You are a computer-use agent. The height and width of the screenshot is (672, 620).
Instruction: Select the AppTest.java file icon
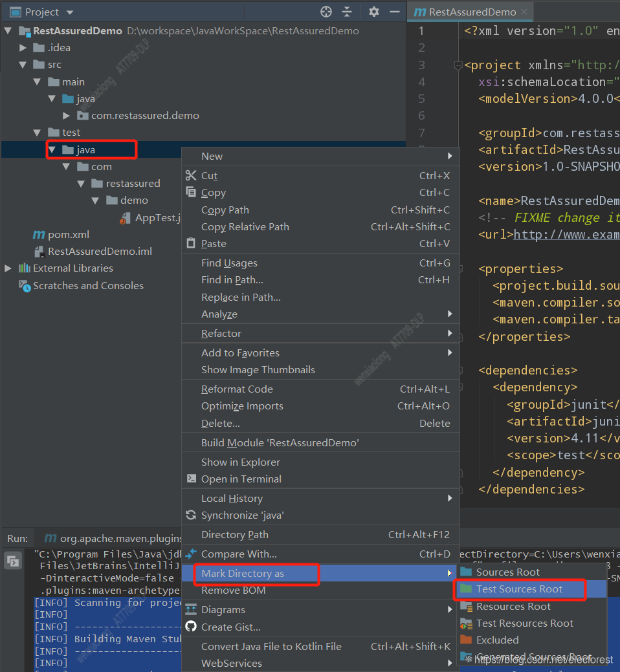(125, 218)
